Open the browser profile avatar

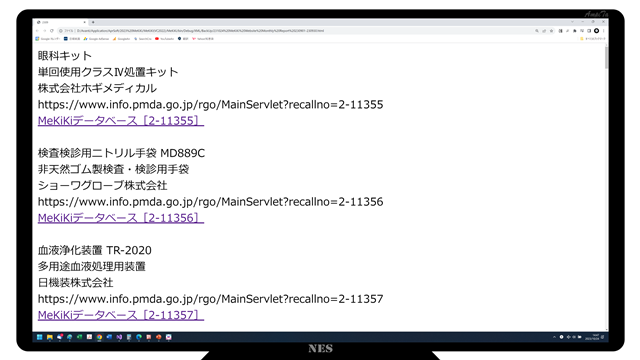596,31
